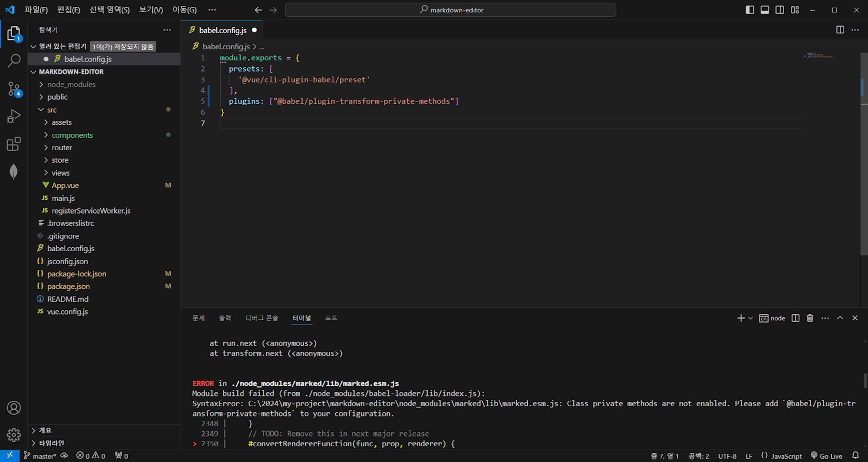This screenshot has height=462, width=868.
Task: Toggle the Go Live server in status bar
Action: click(826, 456)
